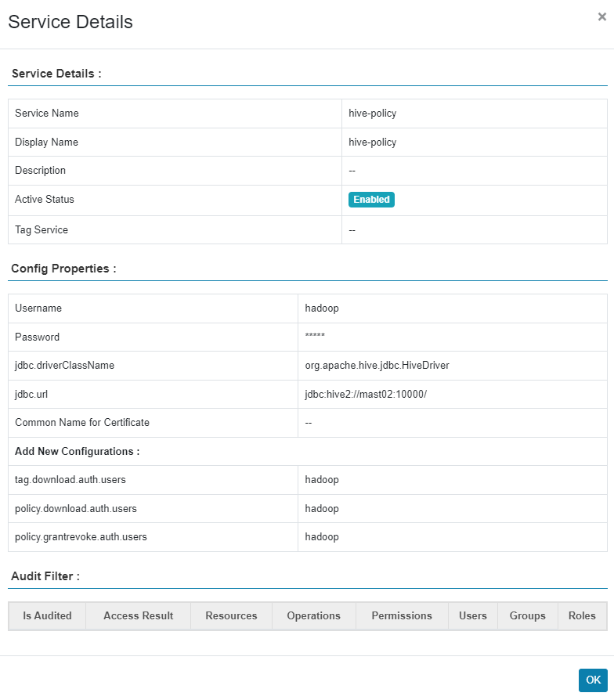The image size is (614, 700).
Task: Click the masked Password value
Action: (315, 336)
